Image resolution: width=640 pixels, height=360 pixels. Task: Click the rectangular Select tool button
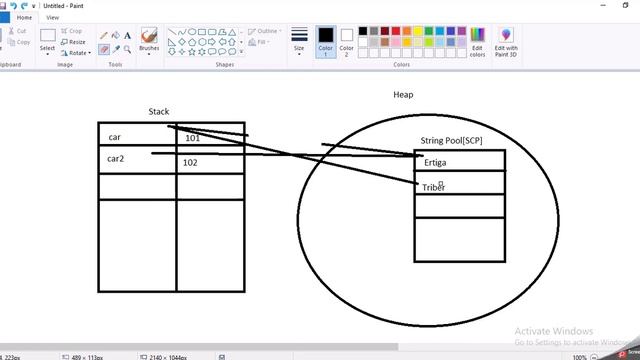pyautogui.click(x=47, y=36)
